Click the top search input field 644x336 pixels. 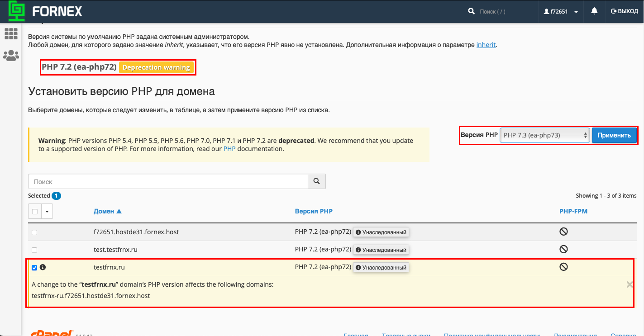tap(503, 11)
